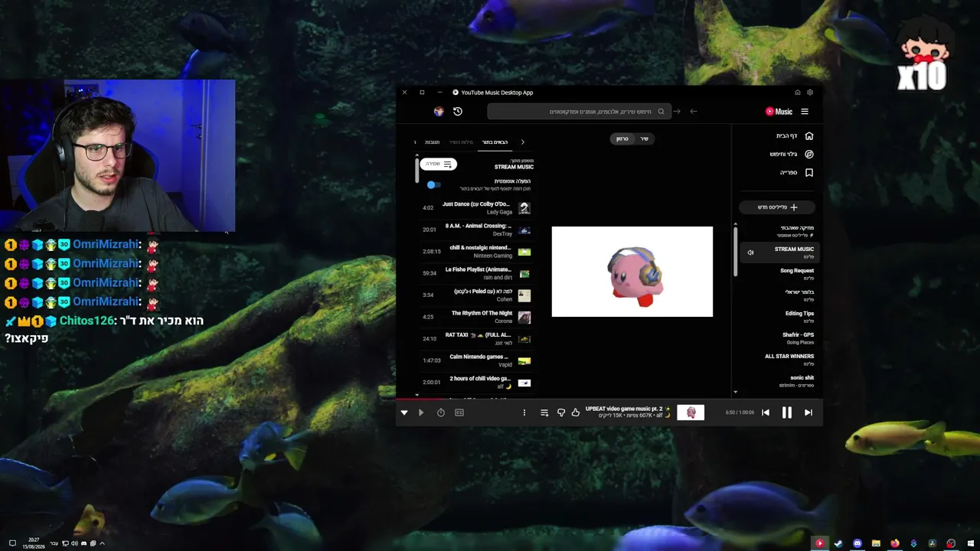
Task: Click the Corona track thumbnail
Action: pyautogui.click(x=524, y=317)
